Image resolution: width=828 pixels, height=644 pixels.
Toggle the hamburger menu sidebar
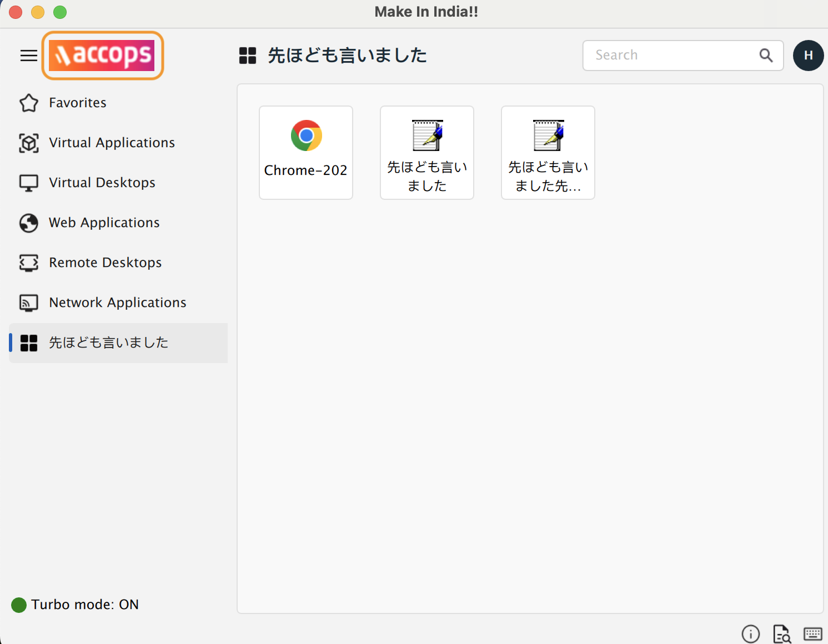(x=28, y=56)
